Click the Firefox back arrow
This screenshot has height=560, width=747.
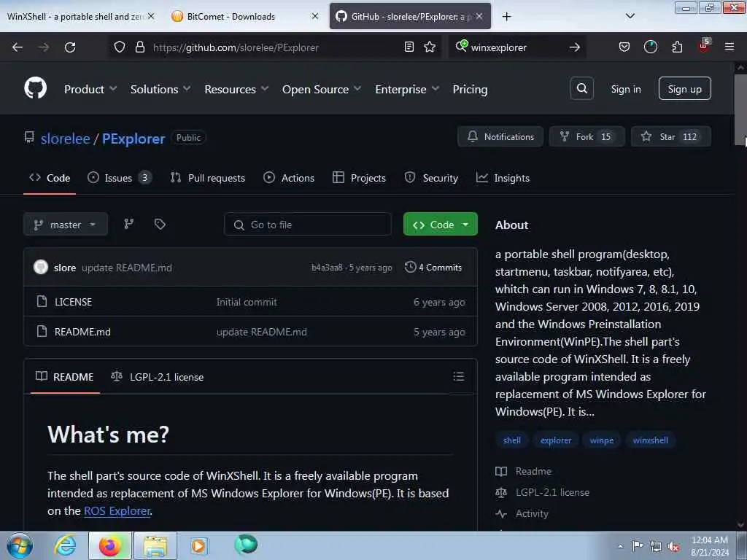coord(18,47)
